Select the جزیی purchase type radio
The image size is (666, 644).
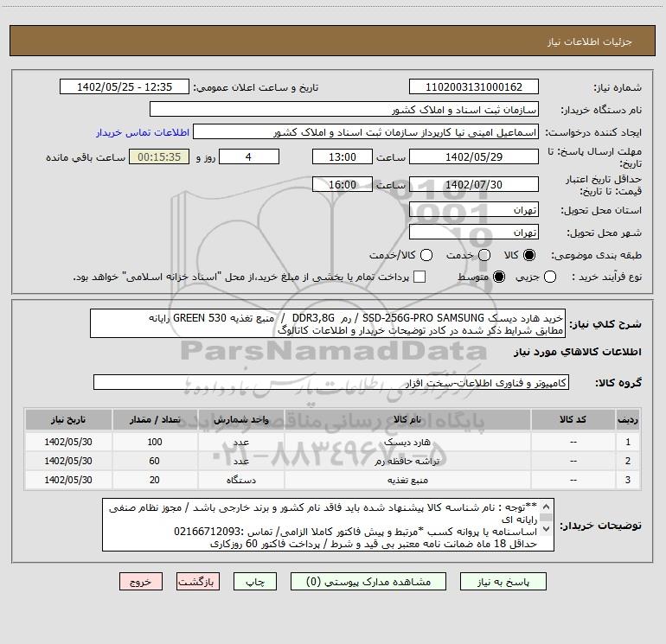point(550,277)
